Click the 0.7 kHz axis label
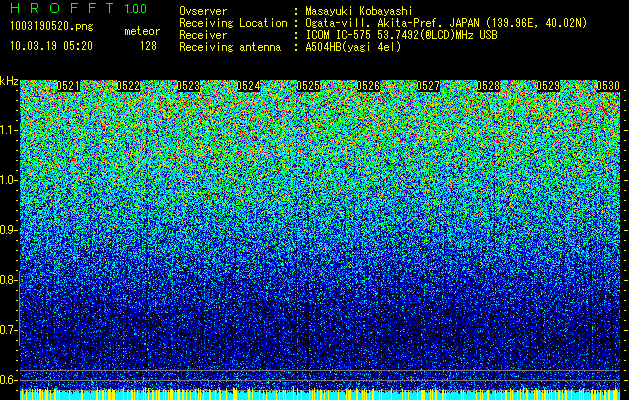Viewport: 629px width, 400px height. click(7, 330)
